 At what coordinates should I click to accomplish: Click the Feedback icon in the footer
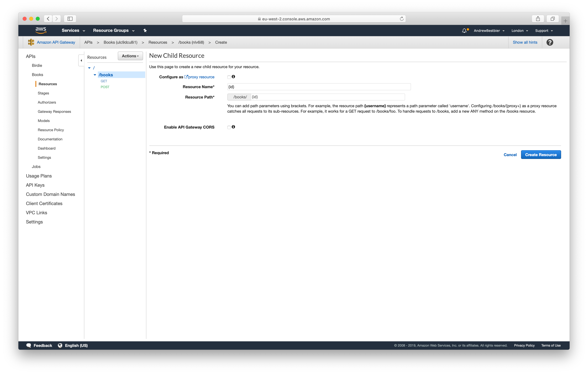29,345
